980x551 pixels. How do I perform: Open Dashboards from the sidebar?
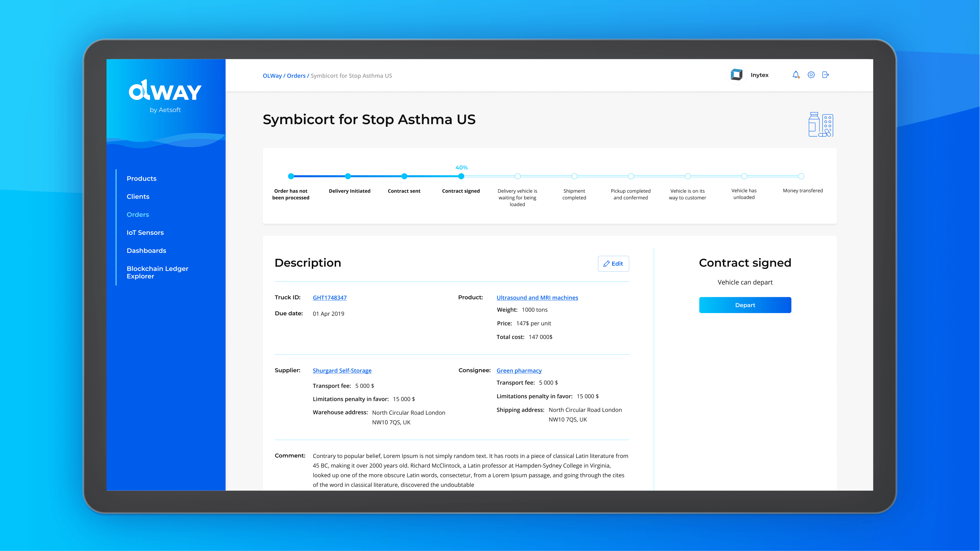click(146, 251)
